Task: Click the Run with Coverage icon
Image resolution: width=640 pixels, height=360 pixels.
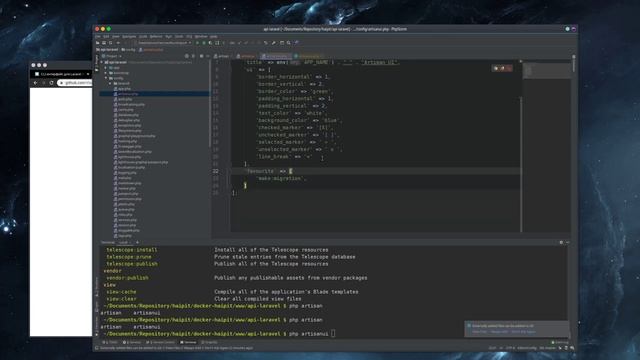Action: coord(210,43)
